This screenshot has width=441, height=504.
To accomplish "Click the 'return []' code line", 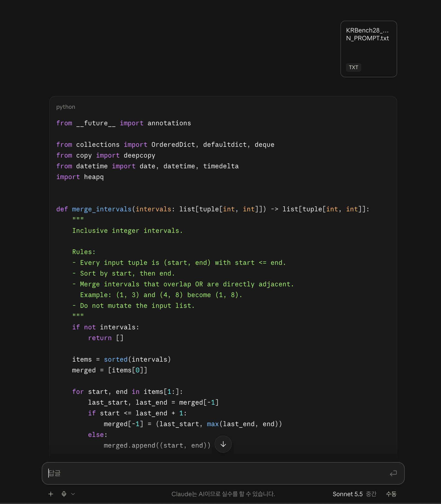I will (x=106, y=338).
